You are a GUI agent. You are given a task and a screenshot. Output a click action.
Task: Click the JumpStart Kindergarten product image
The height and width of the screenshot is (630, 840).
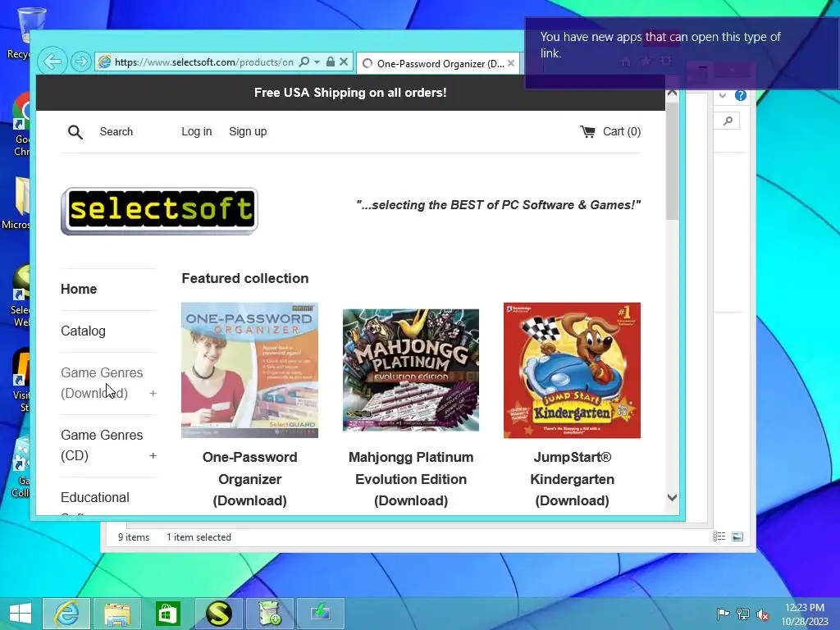[x=572, y=370]
